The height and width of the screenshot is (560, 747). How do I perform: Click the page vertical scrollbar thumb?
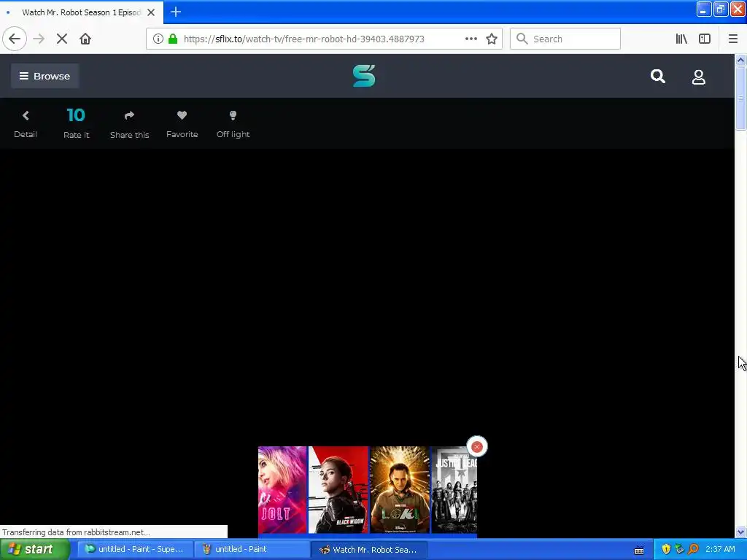click(x=740, y=98)
